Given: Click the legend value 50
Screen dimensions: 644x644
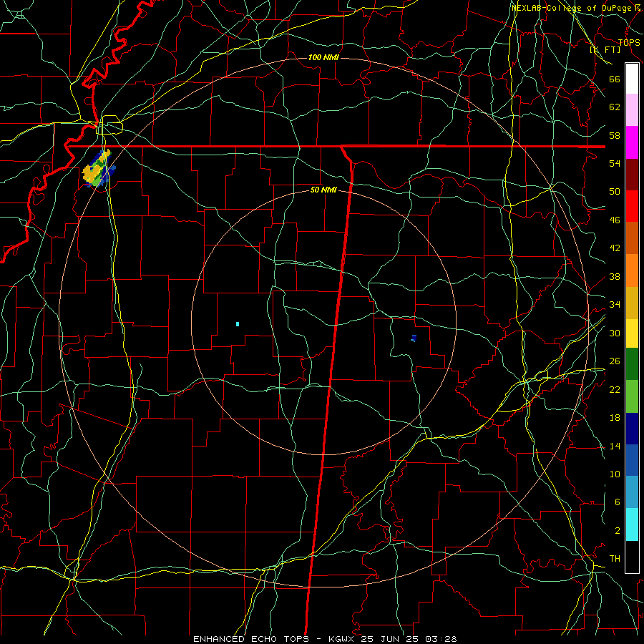Looking at the screenshot, I should click(x=615, y=192).
